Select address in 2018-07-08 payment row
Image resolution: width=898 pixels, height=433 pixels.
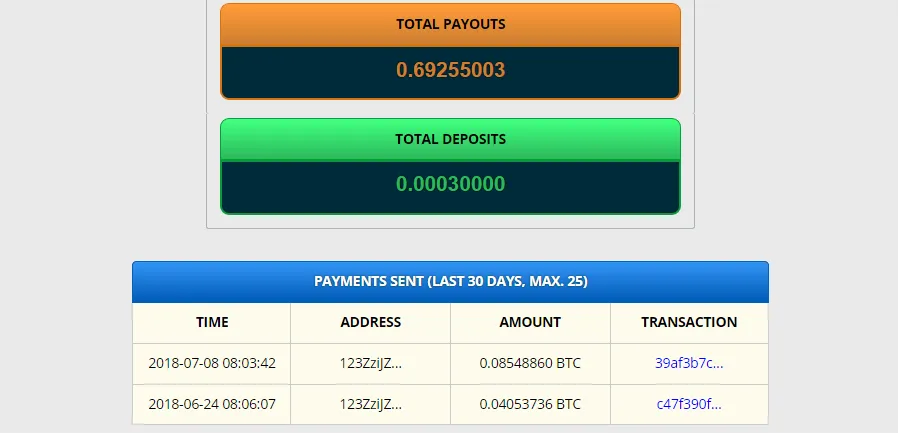coord(371,363)
